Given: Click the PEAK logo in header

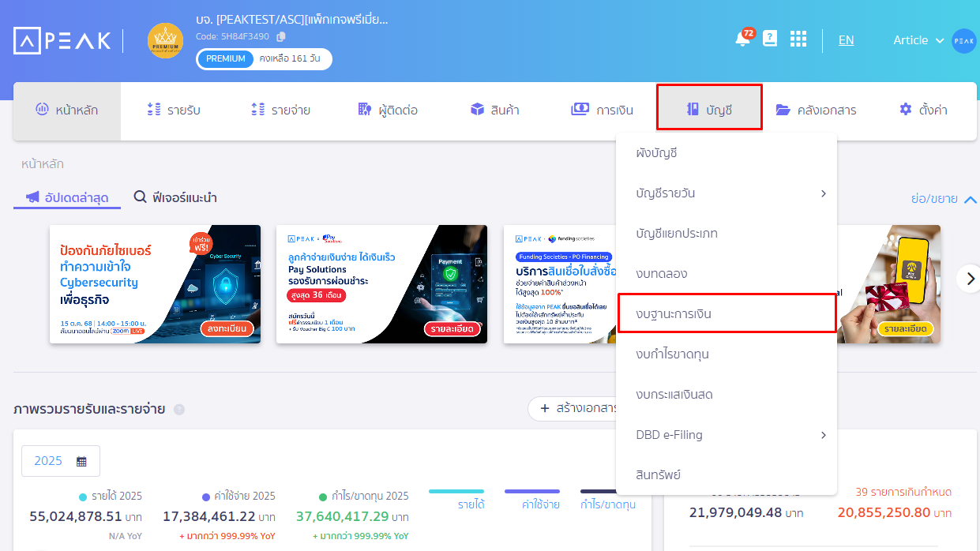Looking at the screenshot, I should pyautogui.click(x=62, y=41).
